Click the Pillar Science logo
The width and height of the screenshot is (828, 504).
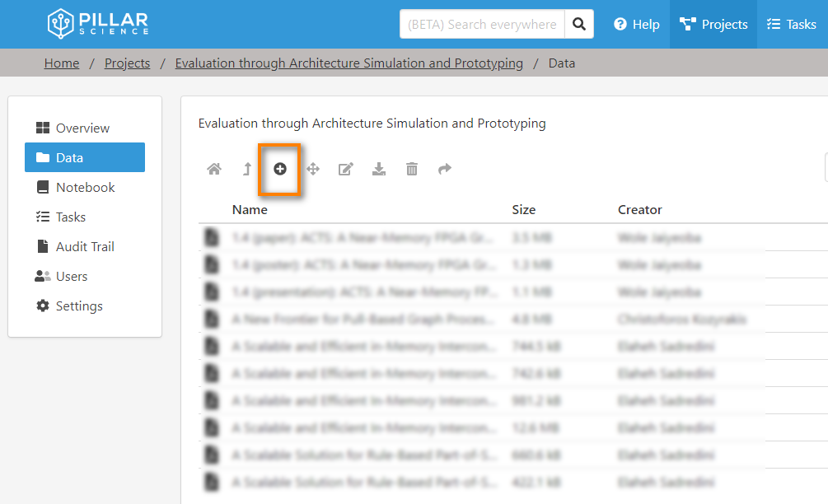[98, 24]
